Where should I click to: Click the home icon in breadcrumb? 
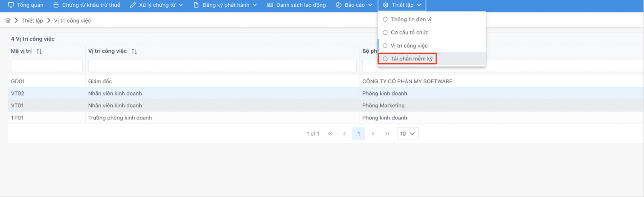coord(8,20)
